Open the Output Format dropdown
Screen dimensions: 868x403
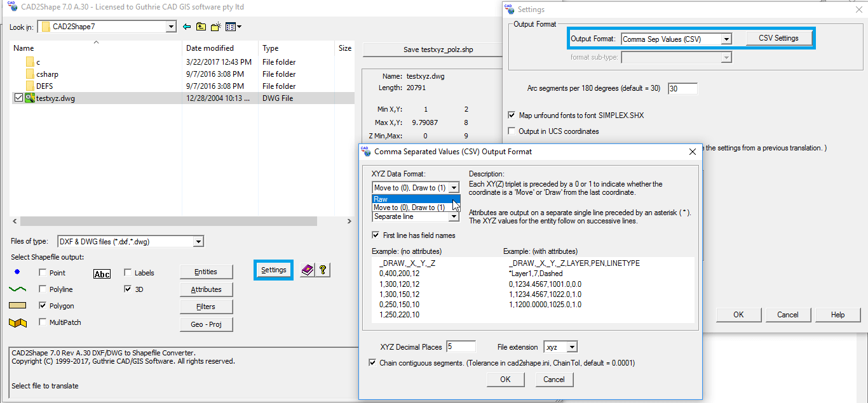(726, 39)
